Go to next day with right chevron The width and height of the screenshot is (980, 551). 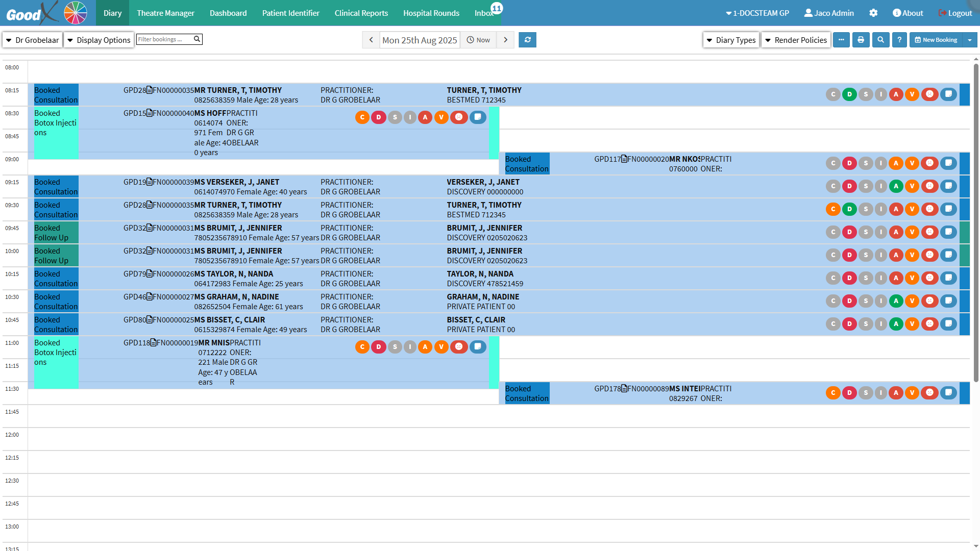(505, 40)
